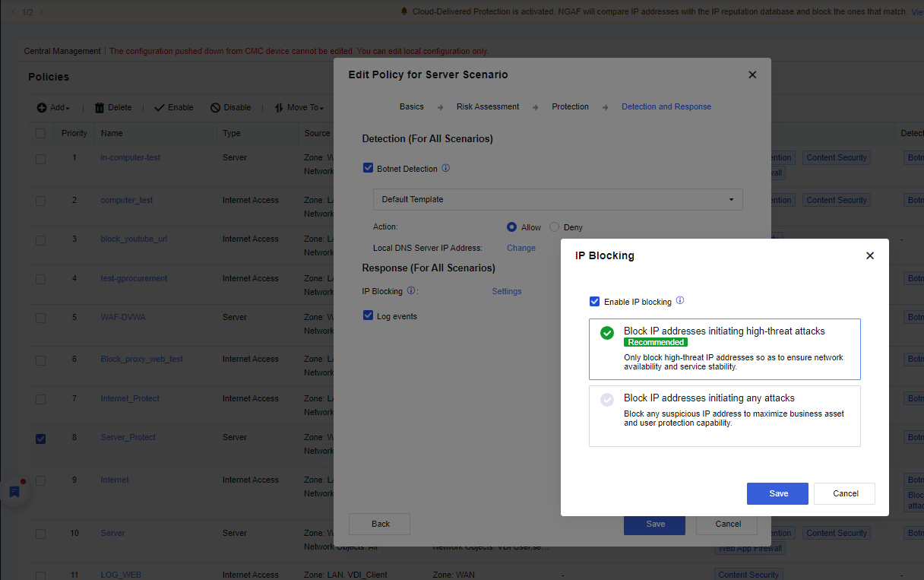
Task: Toggle the Enable IP blocking checkbox
Action: click(594, 302)
